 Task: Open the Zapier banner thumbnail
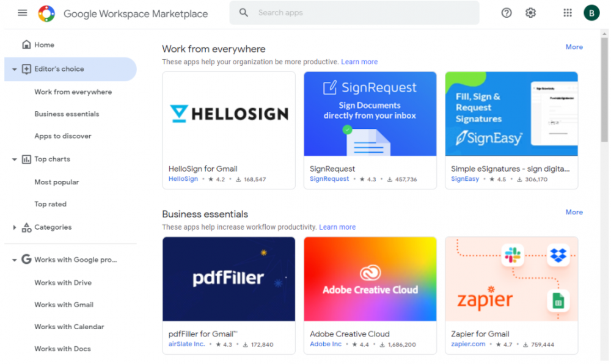click(511, 279)
